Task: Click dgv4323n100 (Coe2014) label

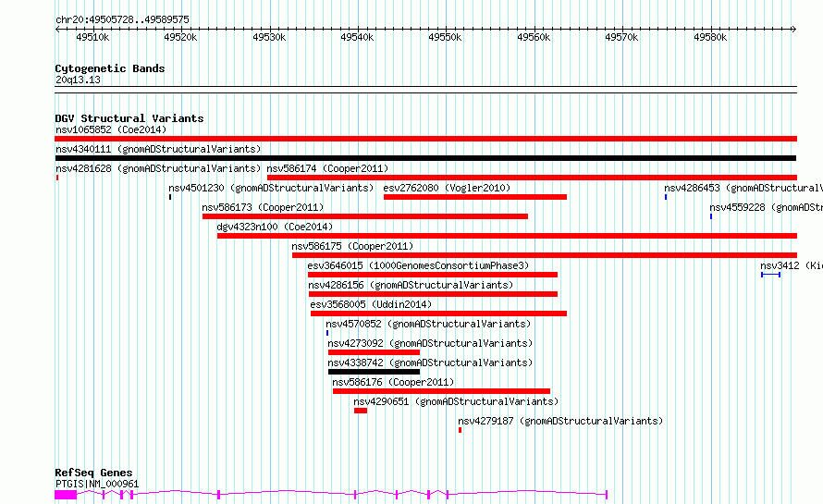Action: point(275,227)
